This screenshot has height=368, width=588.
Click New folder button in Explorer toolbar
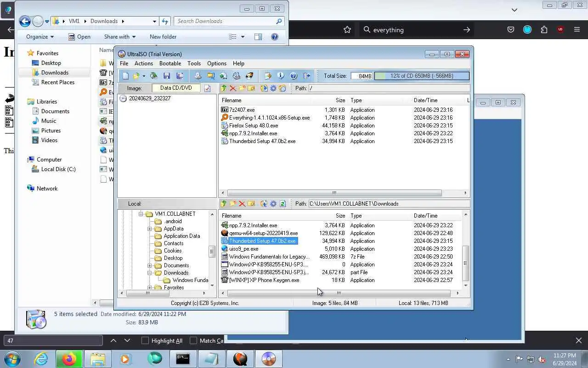point(163,37)
